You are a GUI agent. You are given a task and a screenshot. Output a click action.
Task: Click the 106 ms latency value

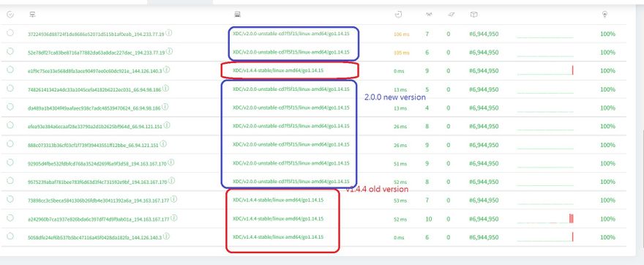point(401,34)
